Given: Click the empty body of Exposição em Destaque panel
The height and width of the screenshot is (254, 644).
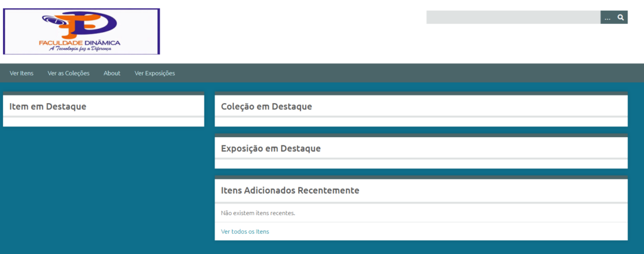Looking at the screenshot, I should [421, 164].
